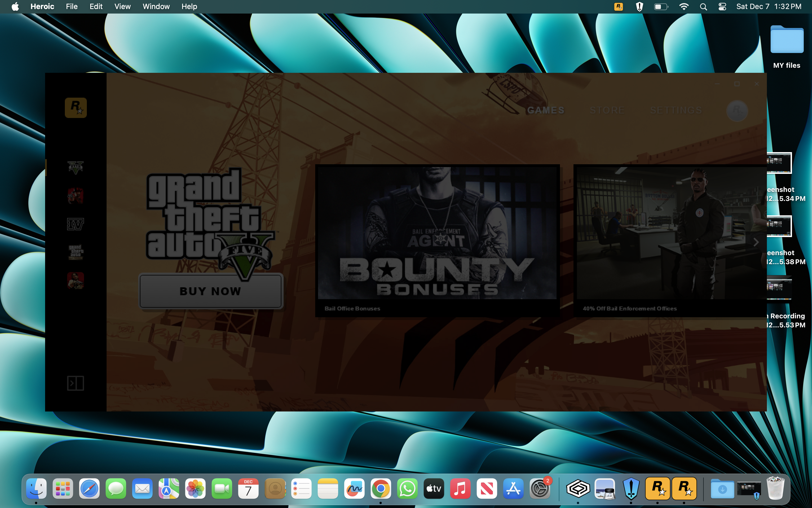Screen dimensions: 812x508
Task: Open App Store from the Dock
Action: [513, 489]
